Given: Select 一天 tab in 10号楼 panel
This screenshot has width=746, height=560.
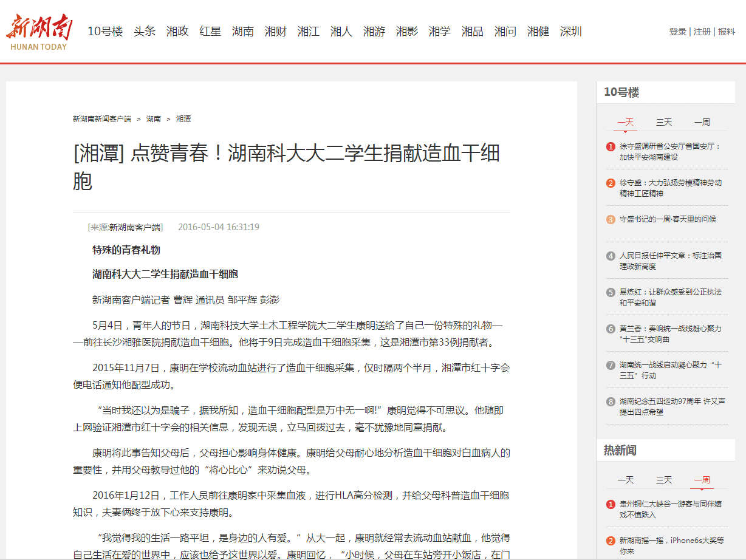Looking at the screenshot, I should [626, 122].
